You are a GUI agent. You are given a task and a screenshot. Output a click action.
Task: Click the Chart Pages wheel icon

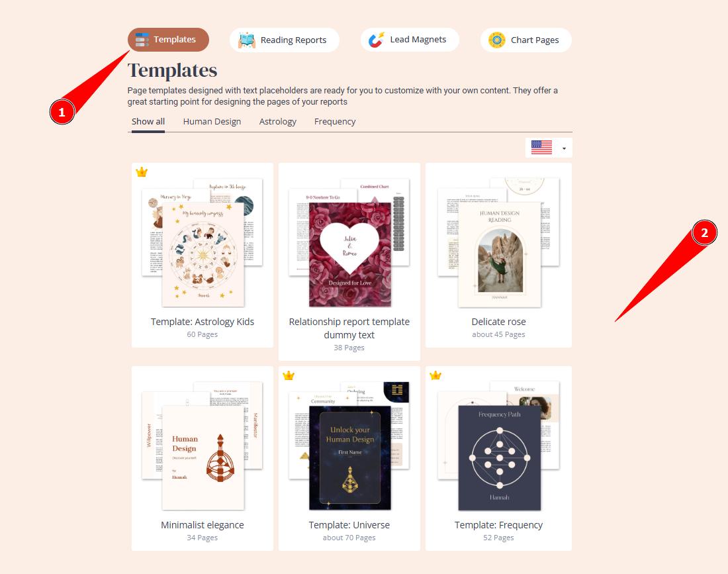click(497, 40)
